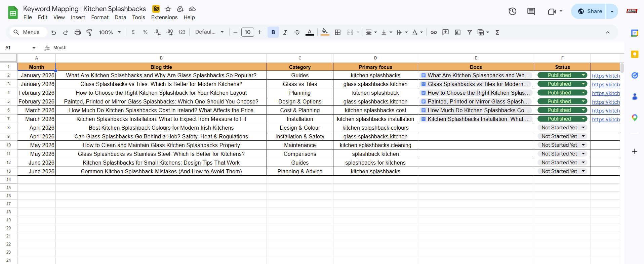Open the functions sigma icon

click(x=497, y=32)
